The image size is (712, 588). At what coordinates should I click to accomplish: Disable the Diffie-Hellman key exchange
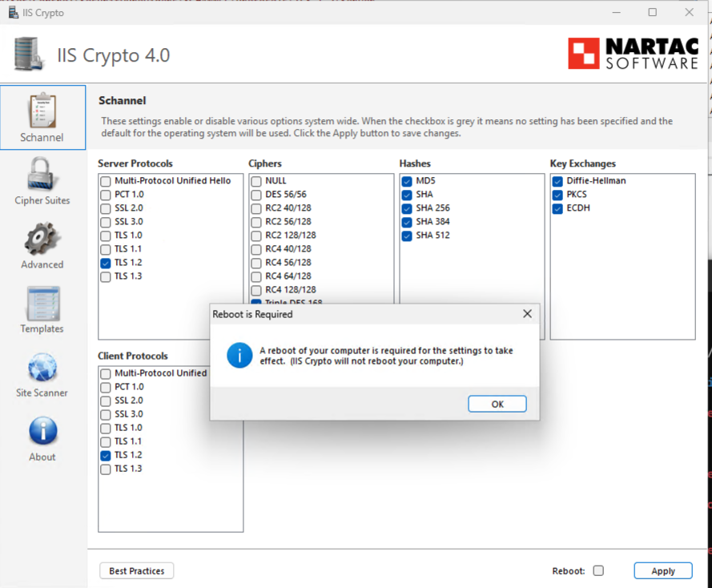(557, 181)
